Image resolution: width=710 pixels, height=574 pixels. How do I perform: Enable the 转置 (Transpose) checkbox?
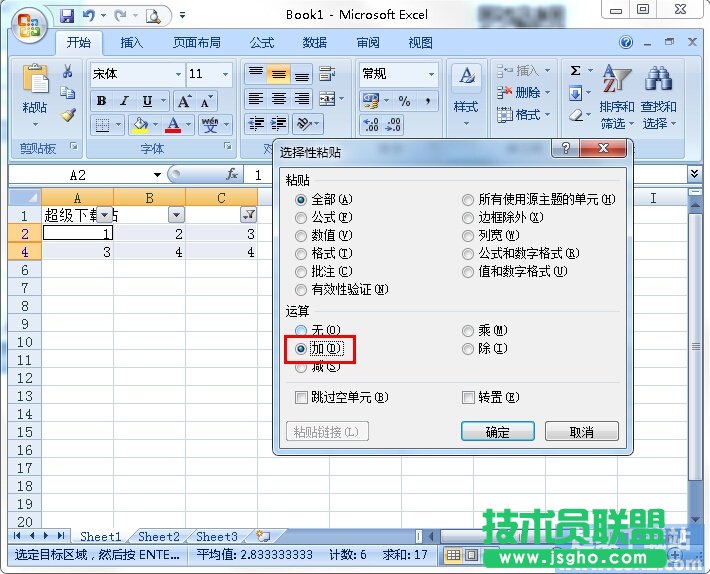coord(468,397)
